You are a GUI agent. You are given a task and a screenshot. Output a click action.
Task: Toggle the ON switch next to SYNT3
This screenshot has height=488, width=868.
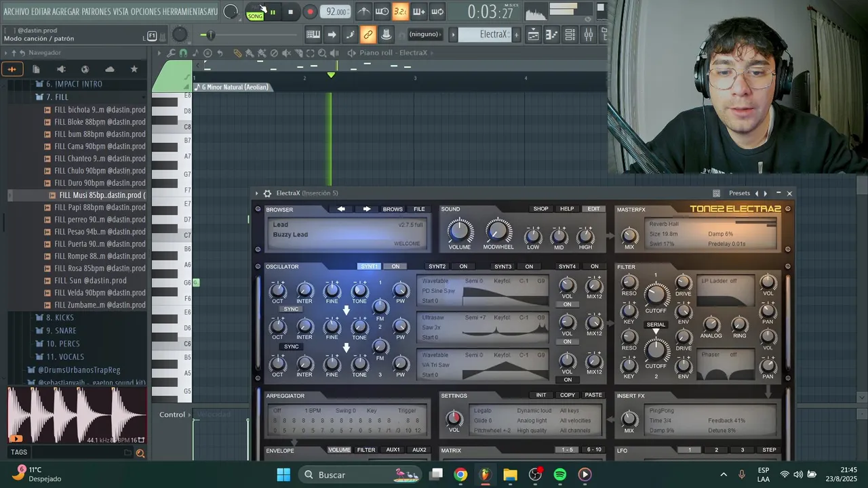(529, 266)
